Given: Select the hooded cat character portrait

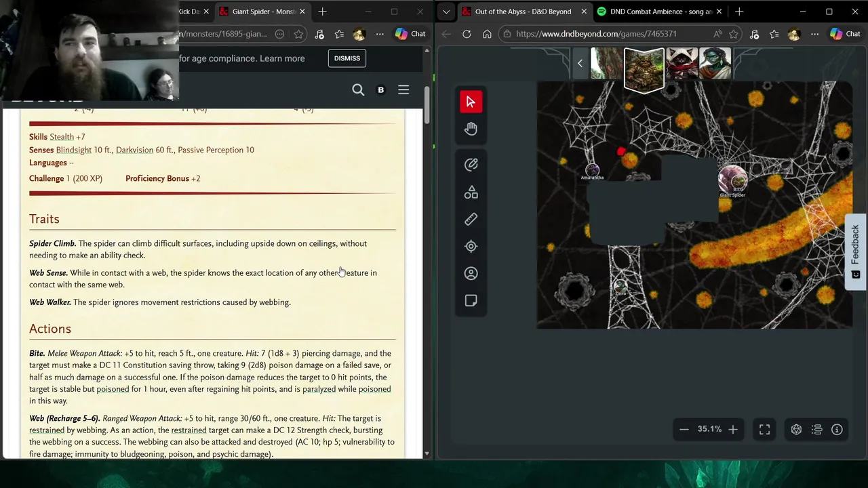Looking at the screenshot, I should (682, 64).
